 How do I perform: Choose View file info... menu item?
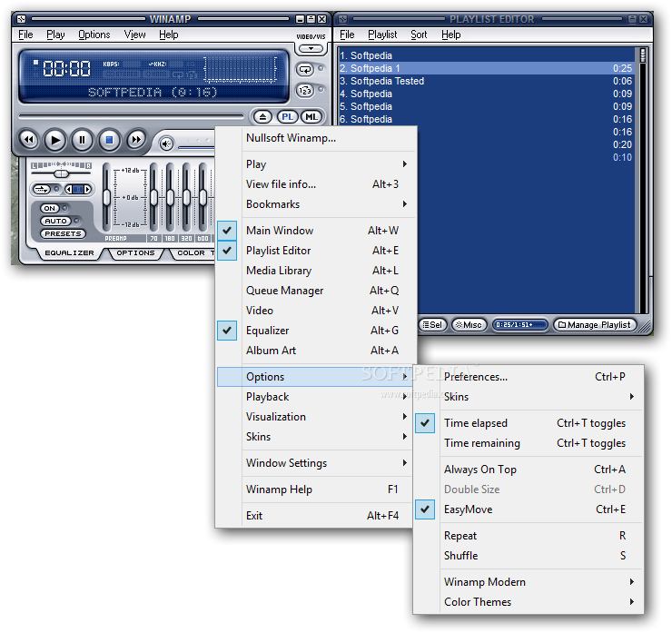point(316,184)
